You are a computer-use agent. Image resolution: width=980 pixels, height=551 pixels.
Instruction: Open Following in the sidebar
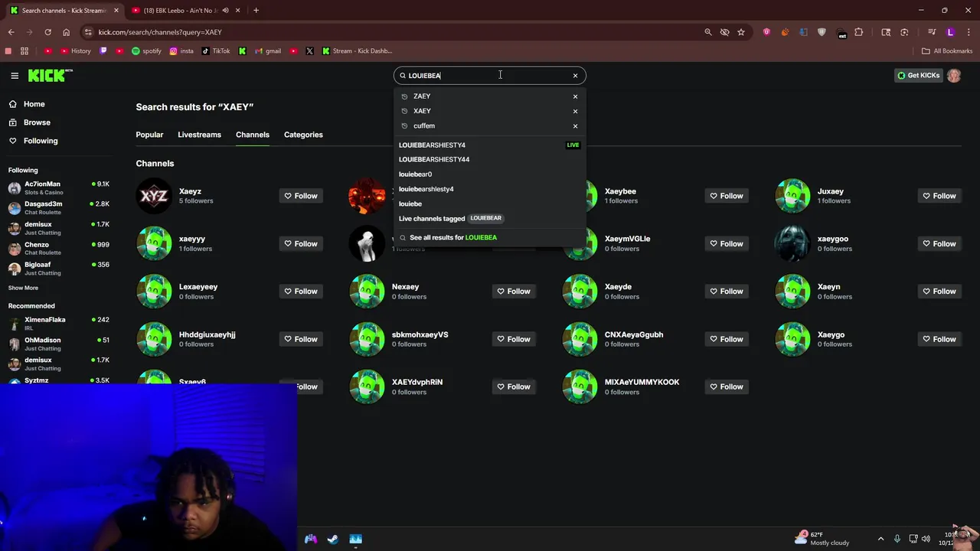point(41,141)
